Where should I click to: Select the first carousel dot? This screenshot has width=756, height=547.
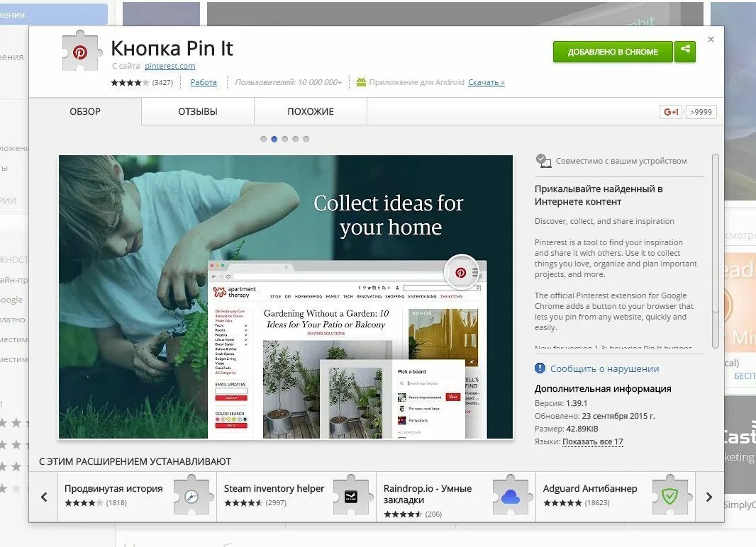coord(263,139)
